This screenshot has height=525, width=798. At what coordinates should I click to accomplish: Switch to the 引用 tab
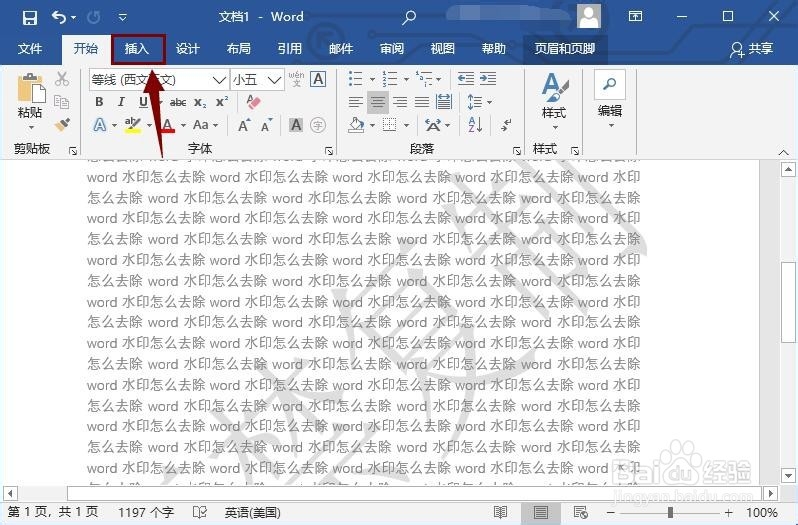coord(290,48)
